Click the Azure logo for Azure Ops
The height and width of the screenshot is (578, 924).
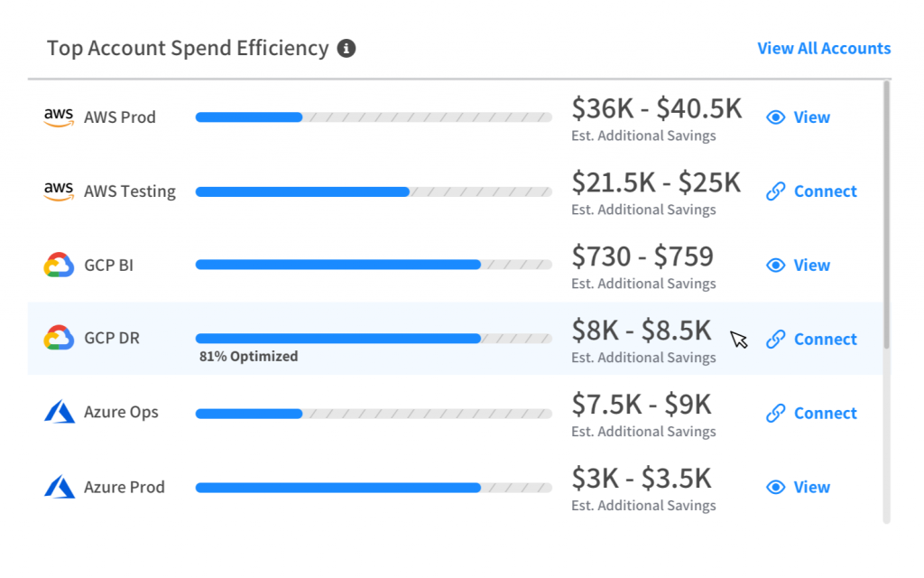(x=59, y=413)
